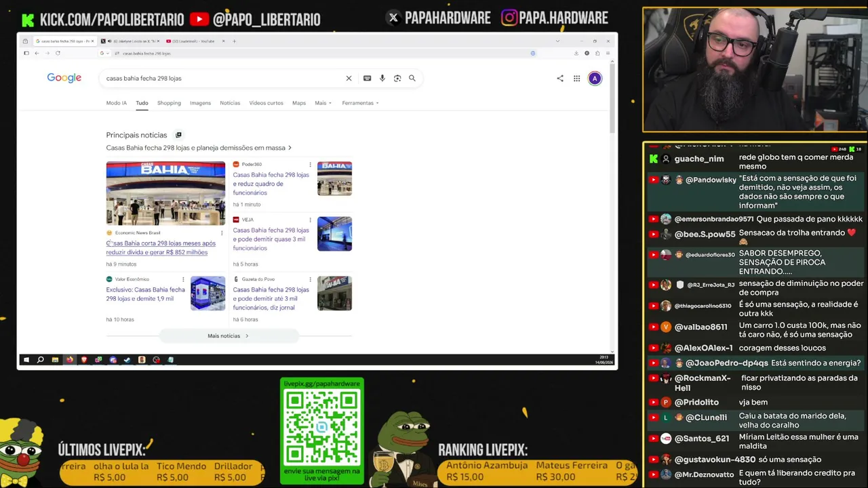Open options for the Gazeta do Povo article

pyautogui.click(x=310, y=279)
